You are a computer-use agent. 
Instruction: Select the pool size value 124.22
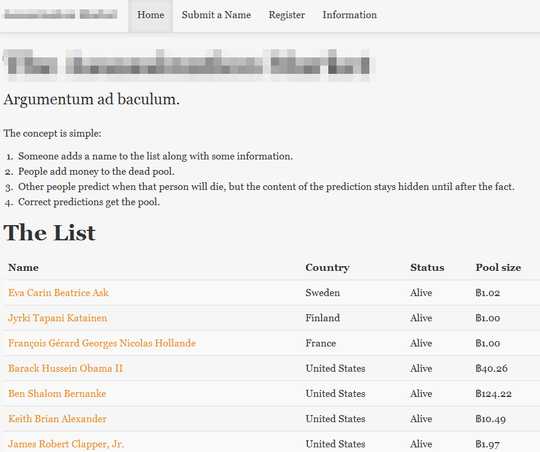pyautogui.click(x=494, y=393)
